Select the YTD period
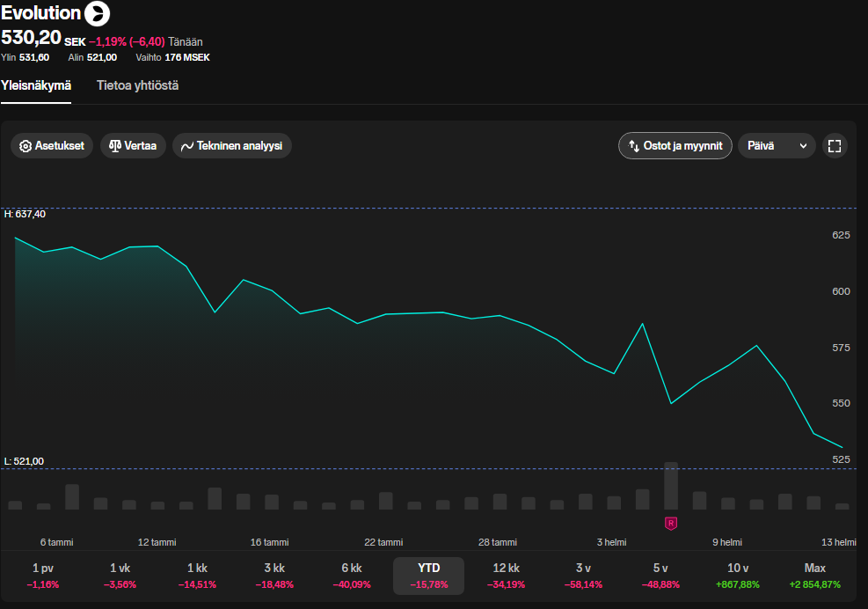Viewport: 868px width, 609px height. pyautogui.click(x=428, y=576)
